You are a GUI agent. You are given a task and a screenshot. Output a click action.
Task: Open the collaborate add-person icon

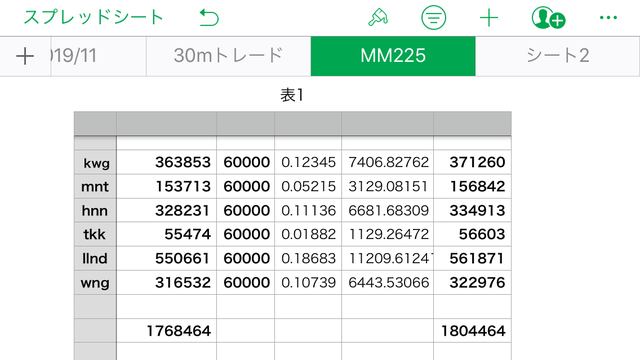click(x=548, y=18)
